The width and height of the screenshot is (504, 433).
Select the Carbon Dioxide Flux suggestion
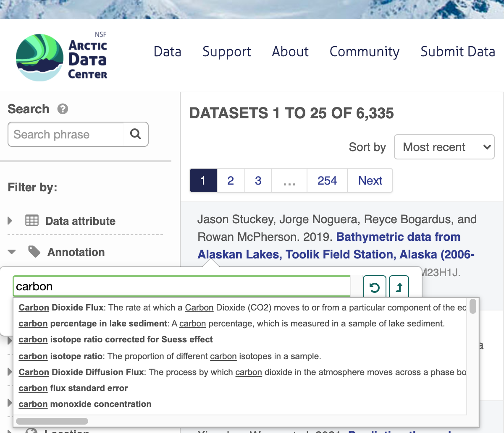pyautogui.click(x=61, y=308)
